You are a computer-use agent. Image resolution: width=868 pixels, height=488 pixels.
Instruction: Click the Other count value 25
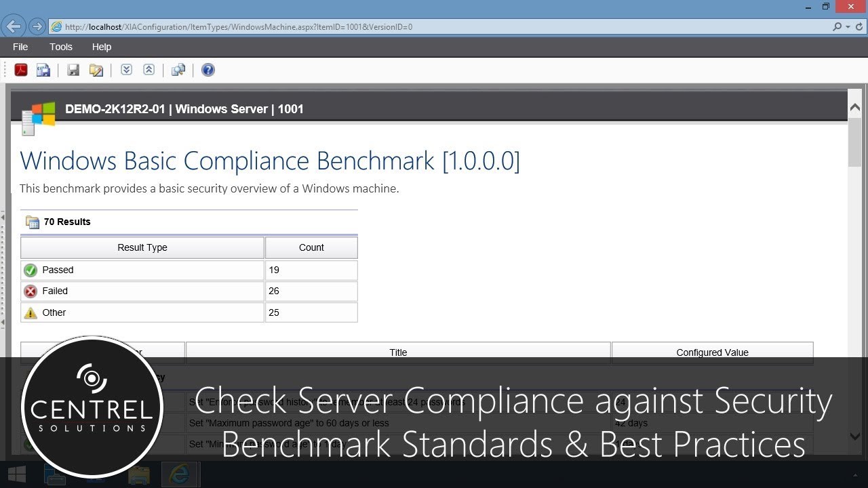274,312
